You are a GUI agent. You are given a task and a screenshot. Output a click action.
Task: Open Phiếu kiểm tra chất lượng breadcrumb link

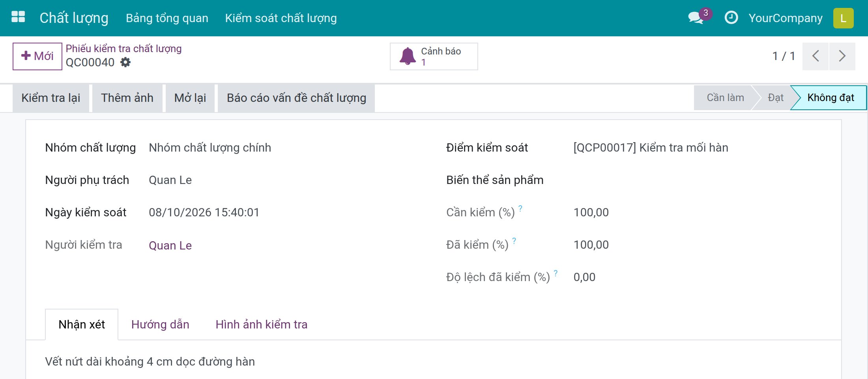[123, 49]
